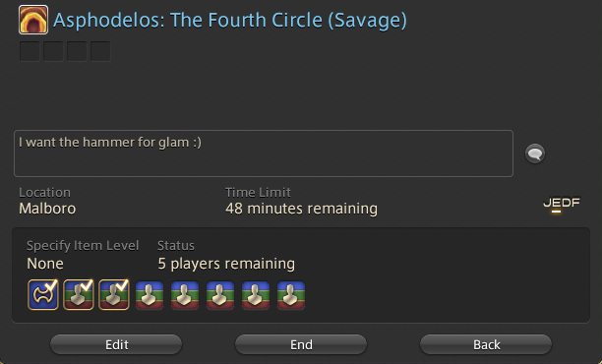Click the chat speech bubble icon

[x=535, y=153]
